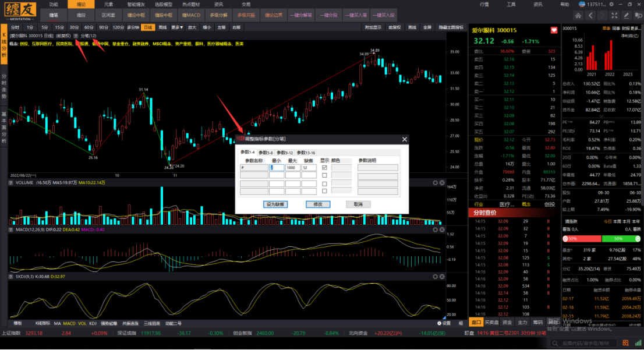Uncheck the 显示 checkbox for parameter P

[x=324, y=168]
